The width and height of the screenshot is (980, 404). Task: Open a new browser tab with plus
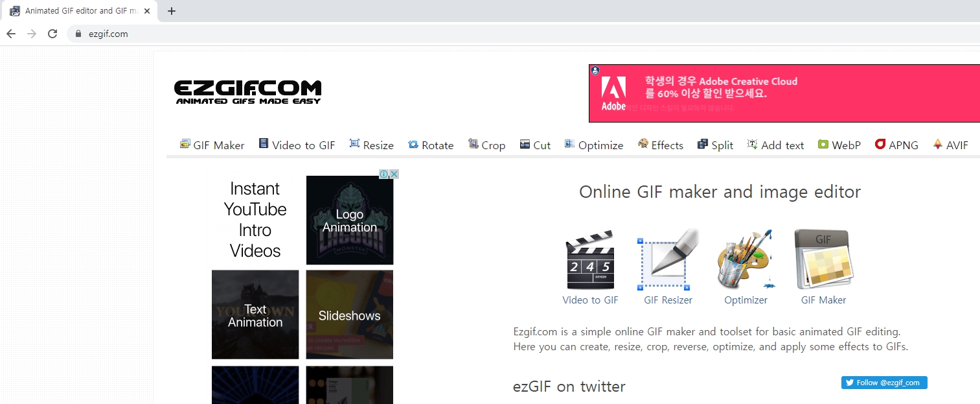(172, 11)
